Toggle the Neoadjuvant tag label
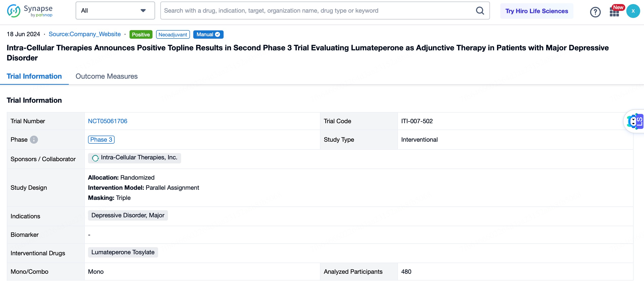Image resolution: width=644 pixels, height=297 pixels. click(173, 34)
